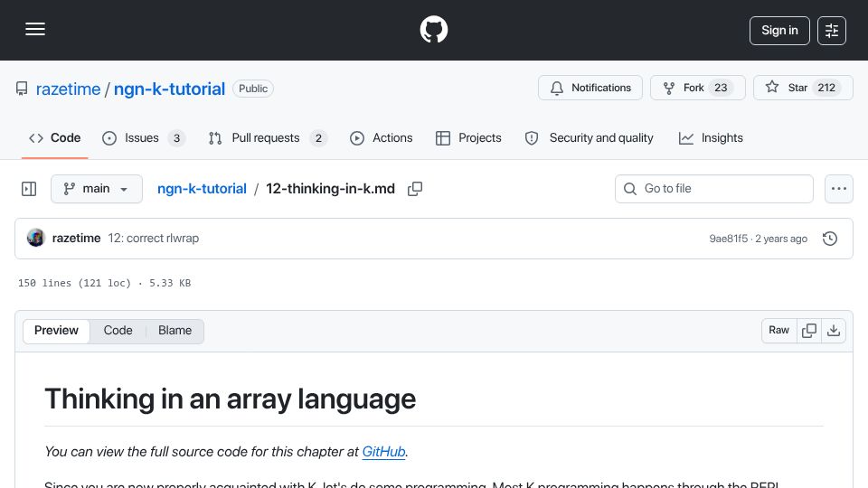This screenshot has width=868, height=488.
Task: Open the hamburger navigation menu
Action: point(35,29)
